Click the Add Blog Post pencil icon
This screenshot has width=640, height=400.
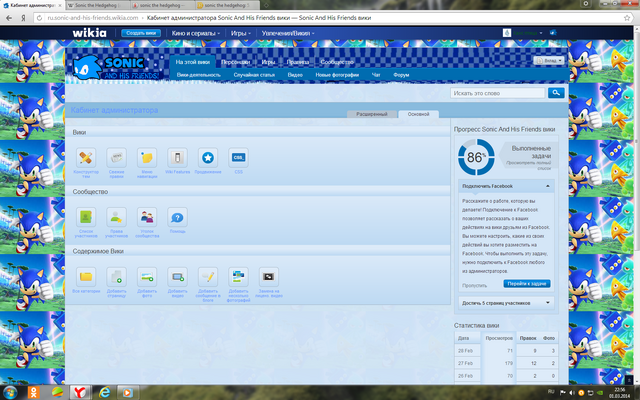208,277
